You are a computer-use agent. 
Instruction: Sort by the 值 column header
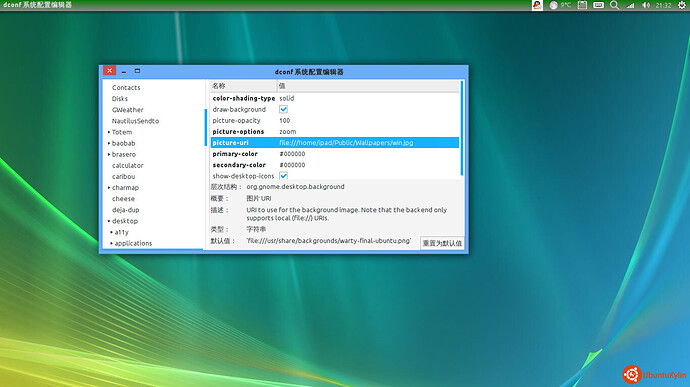tap(368, 86)
